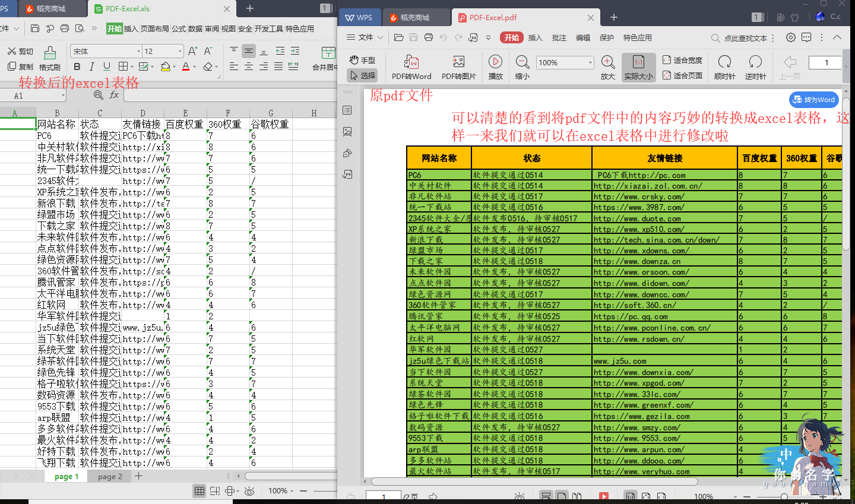Switch to page 2 sheet tab

point(110,476)
